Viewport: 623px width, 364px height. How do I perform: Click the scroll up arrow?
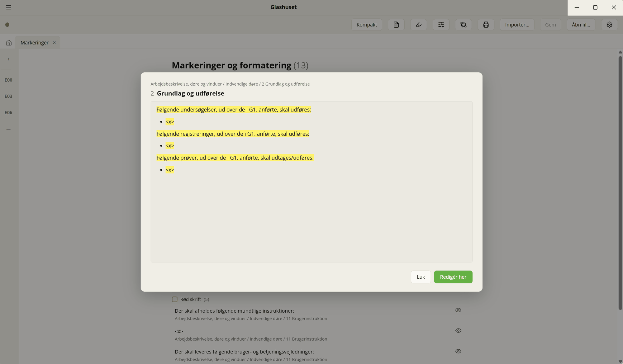620,52
